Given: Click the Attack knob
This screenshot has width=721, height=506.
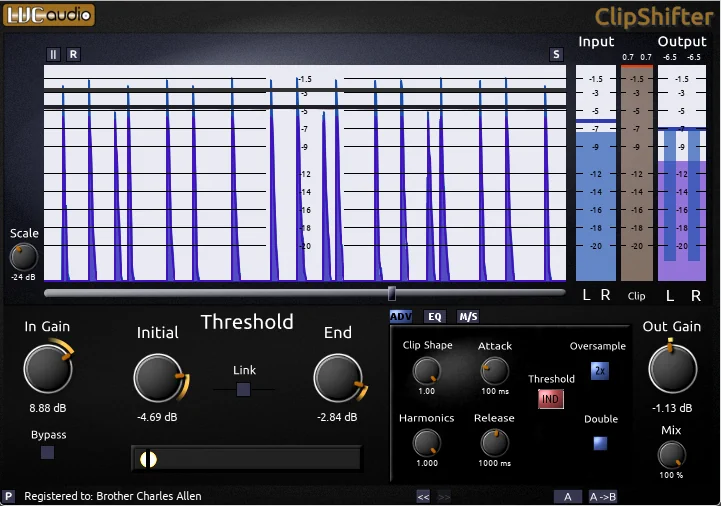Looking at the screenshot, I should [495, 371].
